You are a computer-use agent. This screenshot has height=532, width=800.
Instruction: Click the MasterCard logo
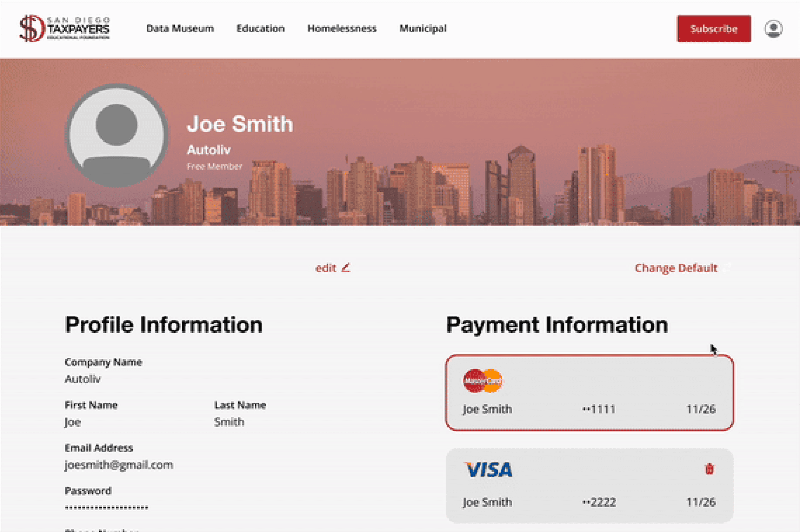point(483,381)
